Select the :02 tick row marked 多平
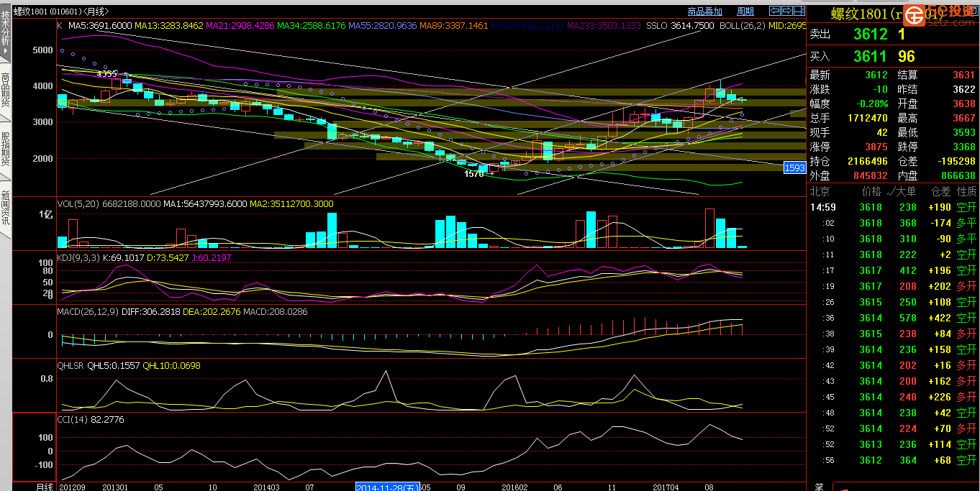 tap(893, 223)
